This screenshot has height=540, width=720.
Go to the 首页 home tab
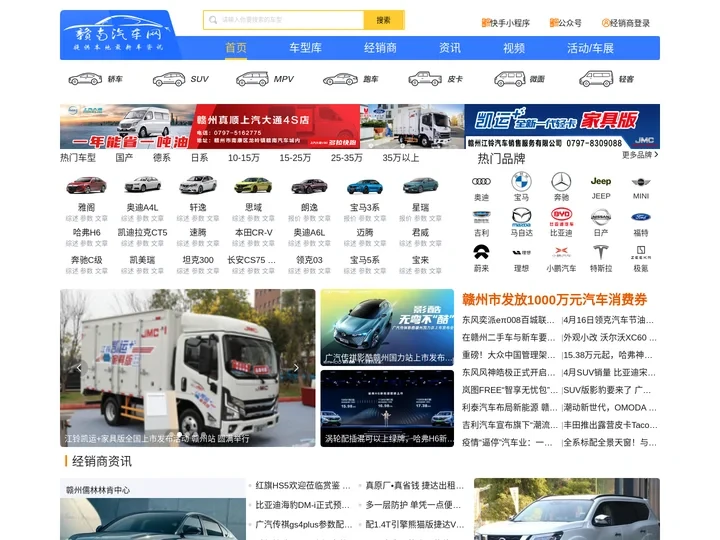coord(236,48)
